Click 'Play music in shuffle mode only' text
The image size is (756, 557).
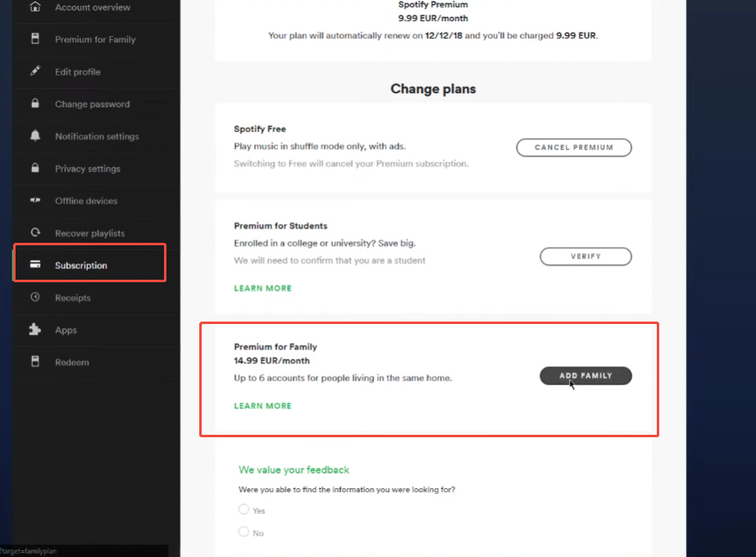coord(320,146)
